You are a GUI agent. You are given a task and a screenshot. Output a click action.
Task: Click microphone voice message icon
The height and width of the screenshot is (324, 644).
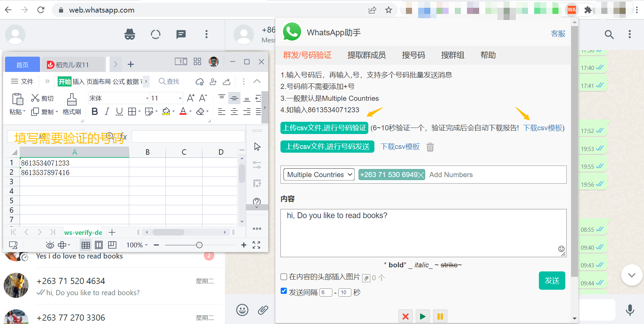click(630, 310)
